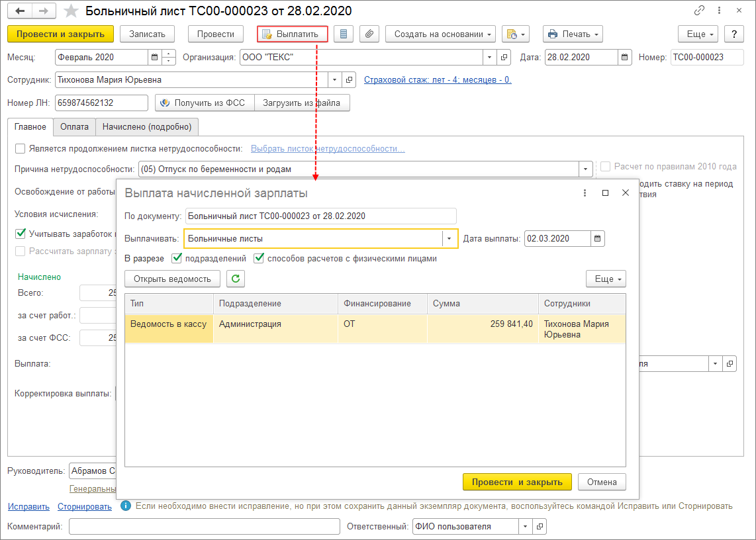Expand the Организация dropdown

pyautogui.click(x=489, y=57)
